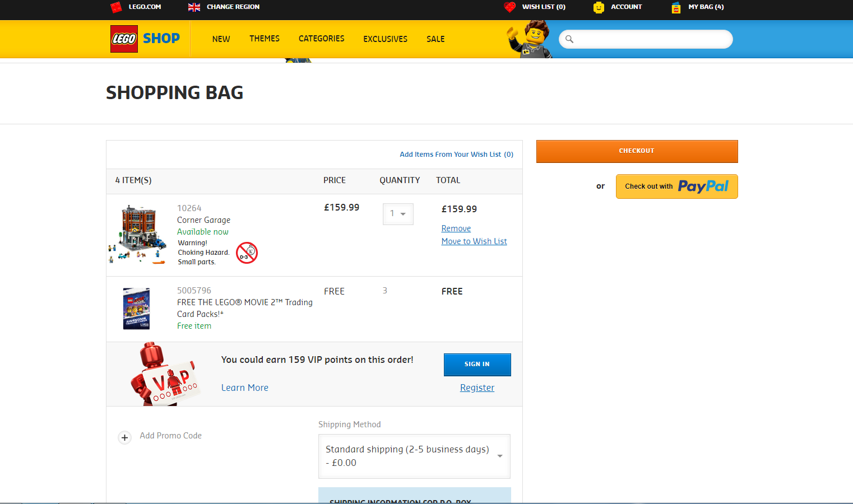Expand the Shipping Method dropdown
This screenshot has height=504, width=853.
click(x=414, y=456)
